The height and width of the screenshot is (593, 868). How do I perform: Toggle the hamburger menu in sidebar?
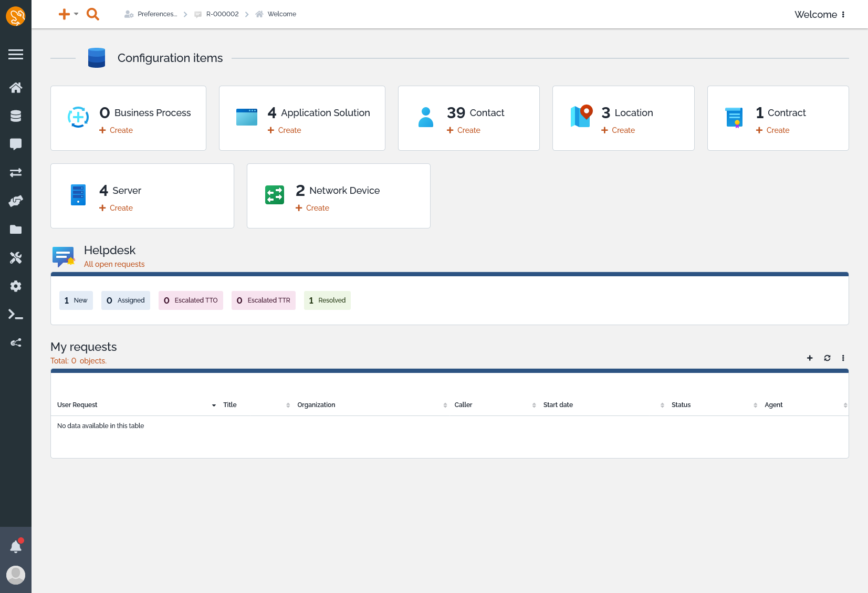(x=16, y=54)
